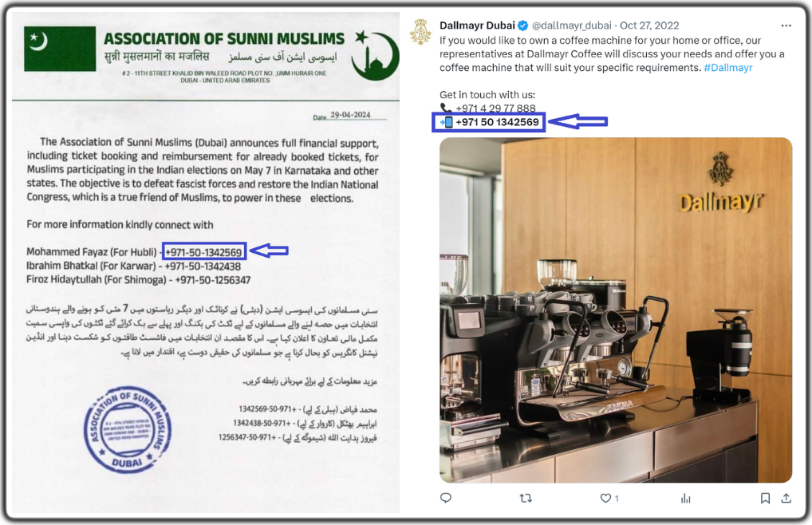Viewport: 812px width, 525px height.
Task: Click phone number +971 4 29 77 888
Action: [x=495, y=109]
